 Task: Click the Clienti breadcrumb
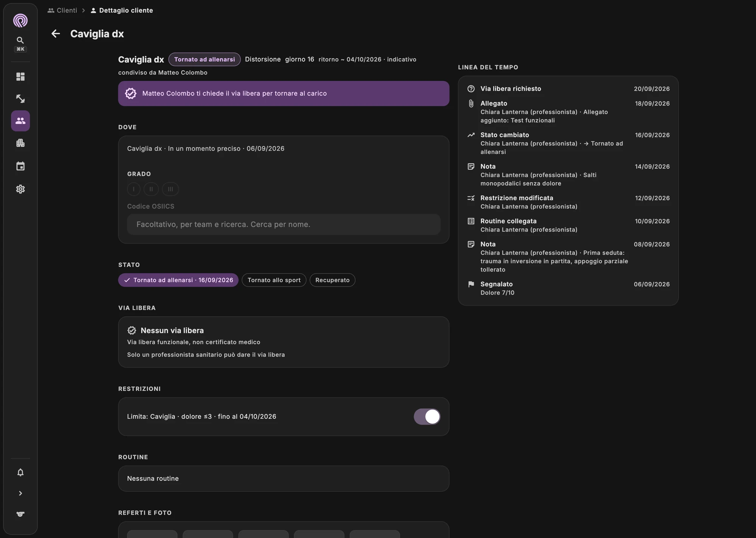pyautogui.click(x=62, y=10)
